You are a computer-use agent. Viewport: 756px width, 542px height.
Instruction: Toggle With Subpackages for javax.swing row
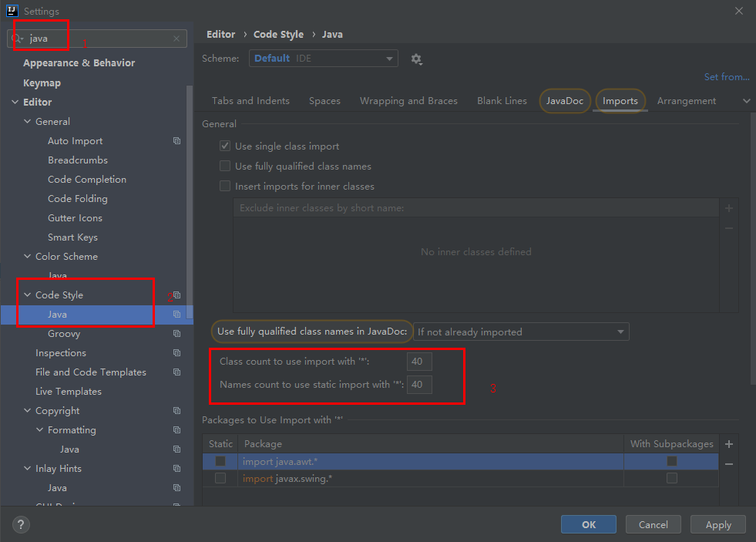click(x=672, y=478)
